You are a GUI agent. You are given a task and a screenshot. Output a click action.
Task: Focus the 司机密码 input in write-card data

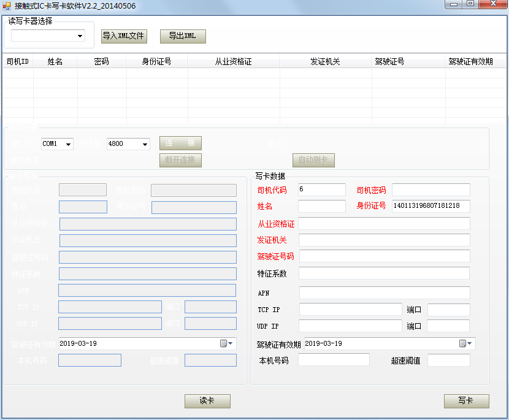click(x=431, y=190)
